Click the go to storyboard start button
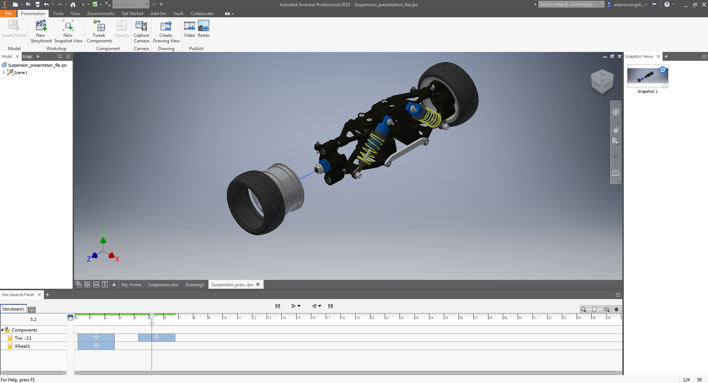This screenshot has height=383, width=708. coord(278,306)
